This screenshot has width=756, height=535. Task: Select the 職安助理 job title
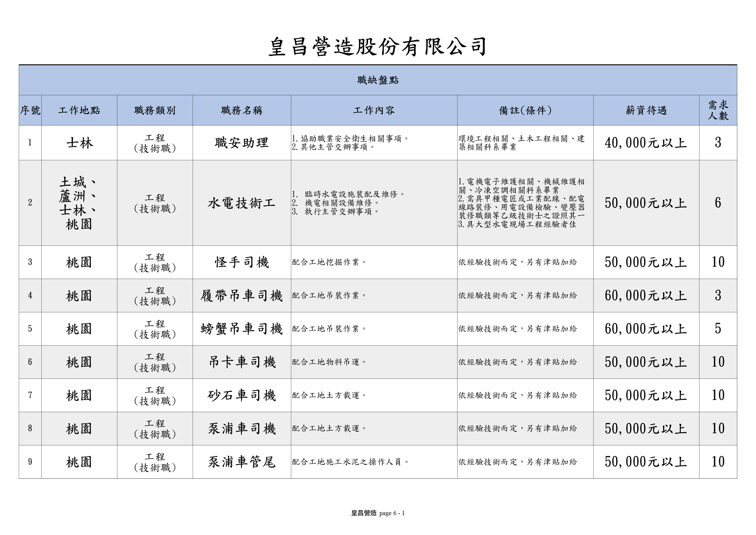pos(242,143)
